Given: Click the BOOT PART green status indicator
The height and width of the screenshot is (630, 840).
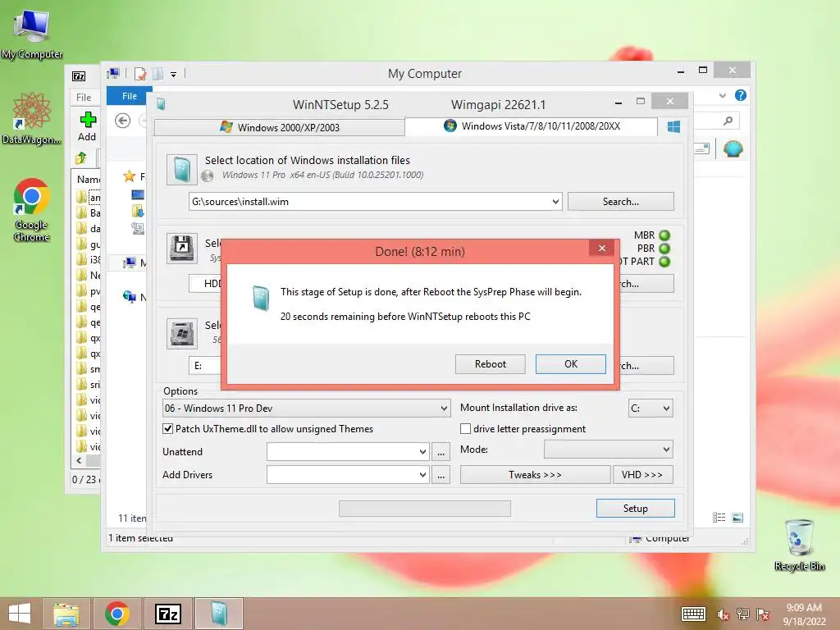Looking at the screenshot, I should coord(664,262).
